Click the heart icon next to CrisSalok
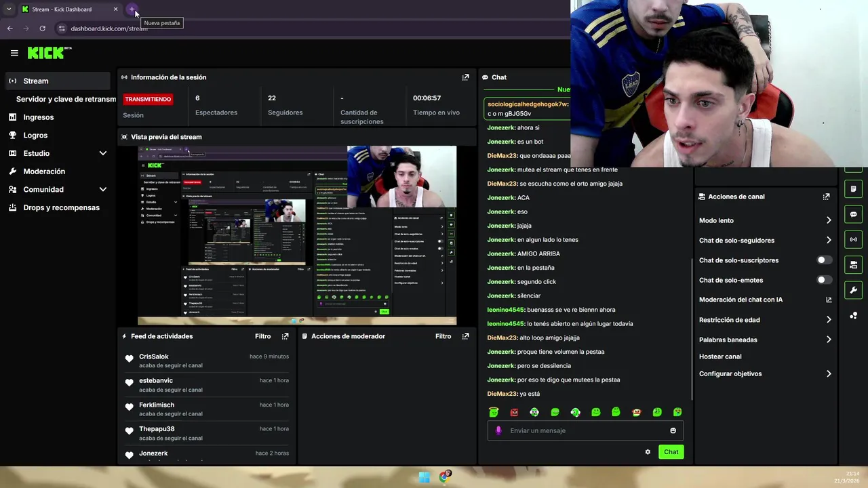This screenshot has width=868, height=488. coord(129,359)
